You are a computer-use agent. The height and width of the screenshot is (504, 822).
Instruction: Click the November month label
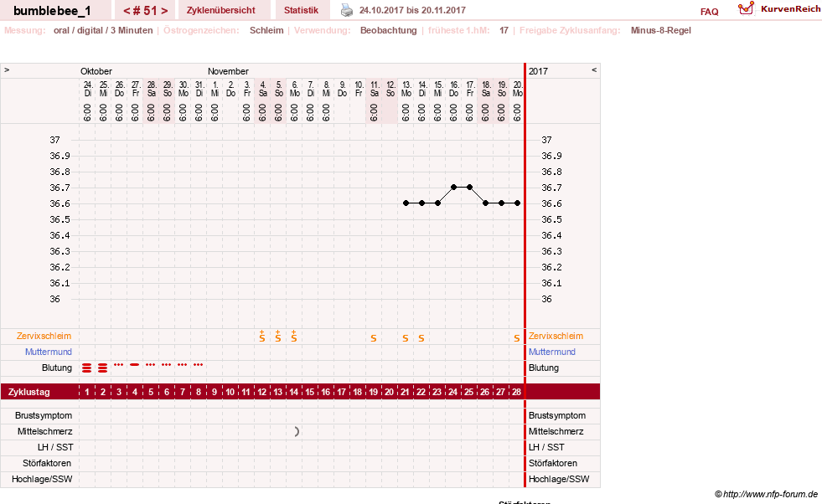click(x=228, y=71)
